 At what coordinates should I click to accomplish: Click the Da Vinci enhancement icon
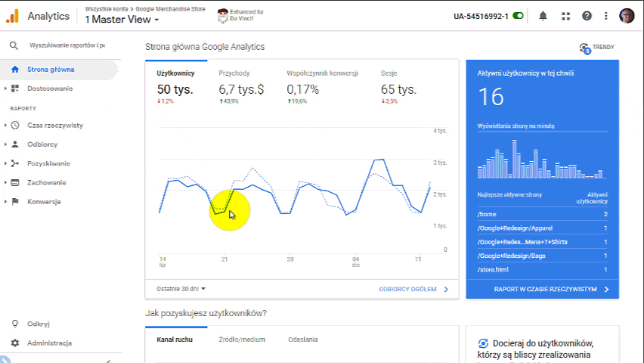(x=223, y=16)
